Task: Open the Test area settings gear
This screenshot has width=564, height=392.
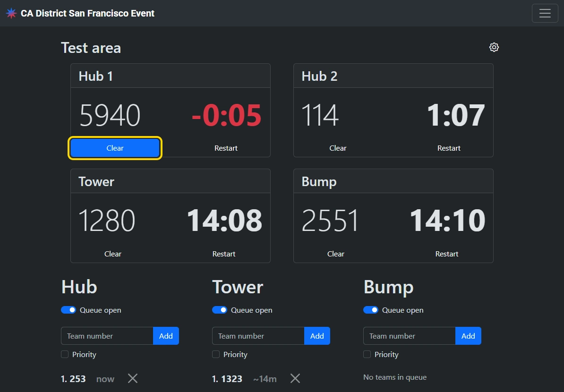Action: click(494, 47)
